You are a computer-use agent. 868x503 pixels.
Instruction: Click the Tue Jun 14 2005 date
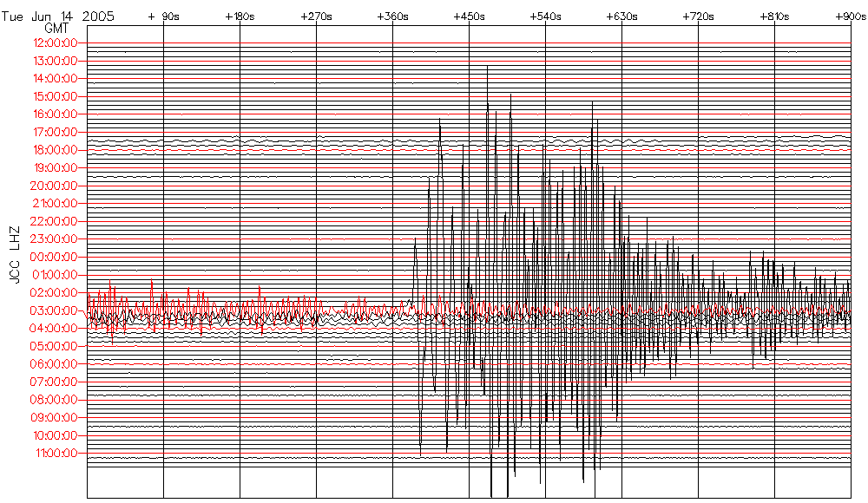(x=58, y=16)
